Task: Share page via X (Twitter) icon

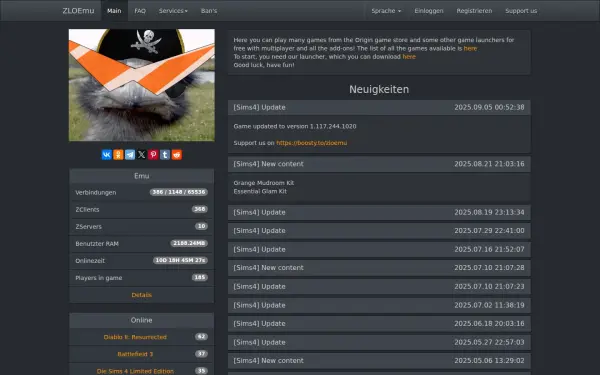Action: 142,155
